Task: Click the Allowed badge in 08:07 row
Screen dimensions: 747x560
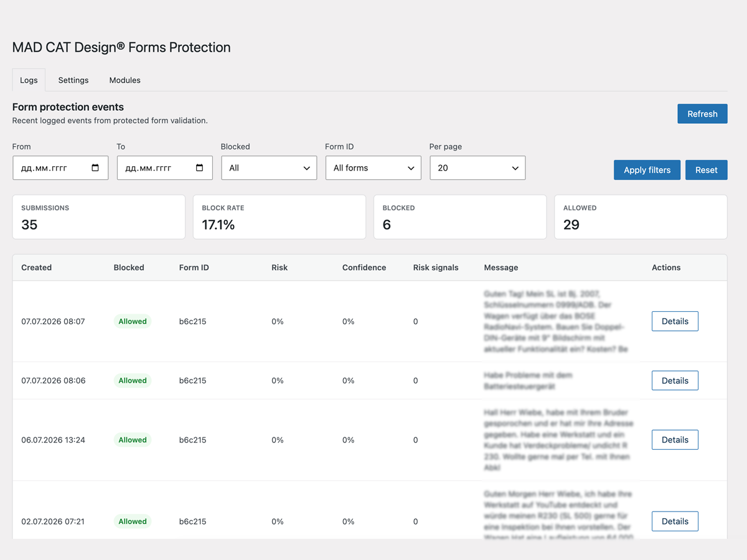Action: [x=133, y=321]
